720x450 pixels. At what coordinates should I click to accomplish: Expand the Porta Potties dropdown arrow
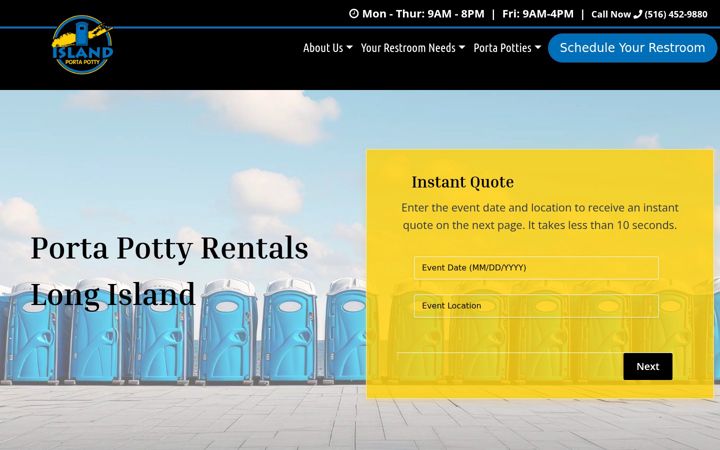coord(538,47)
